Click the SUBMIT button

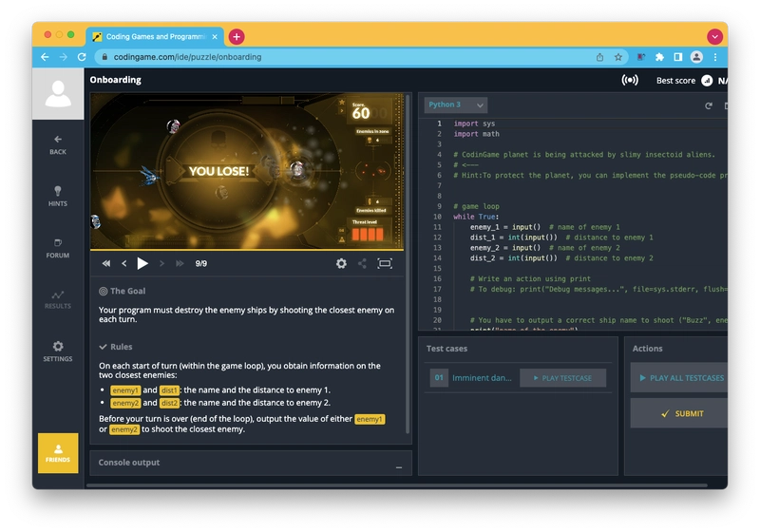tap(679, 413)
